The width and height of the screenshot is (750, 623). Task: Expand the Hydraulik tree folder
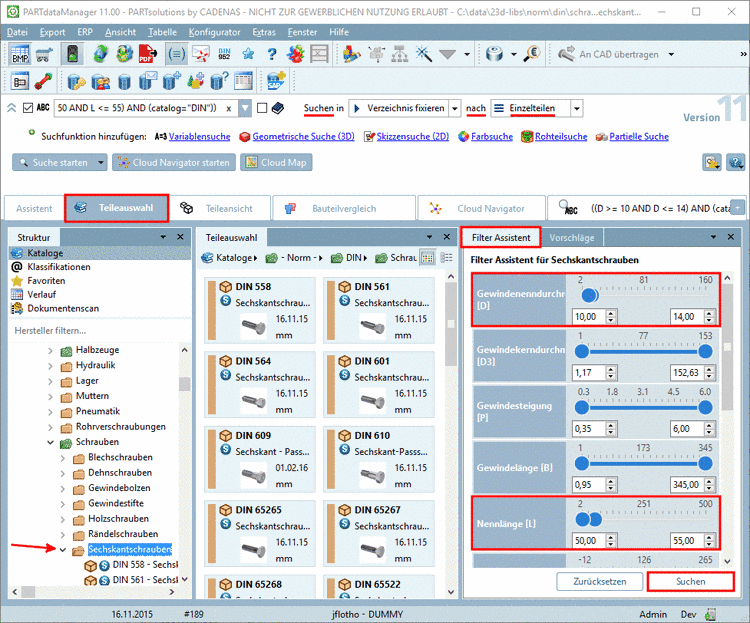[x=50, y=366]
